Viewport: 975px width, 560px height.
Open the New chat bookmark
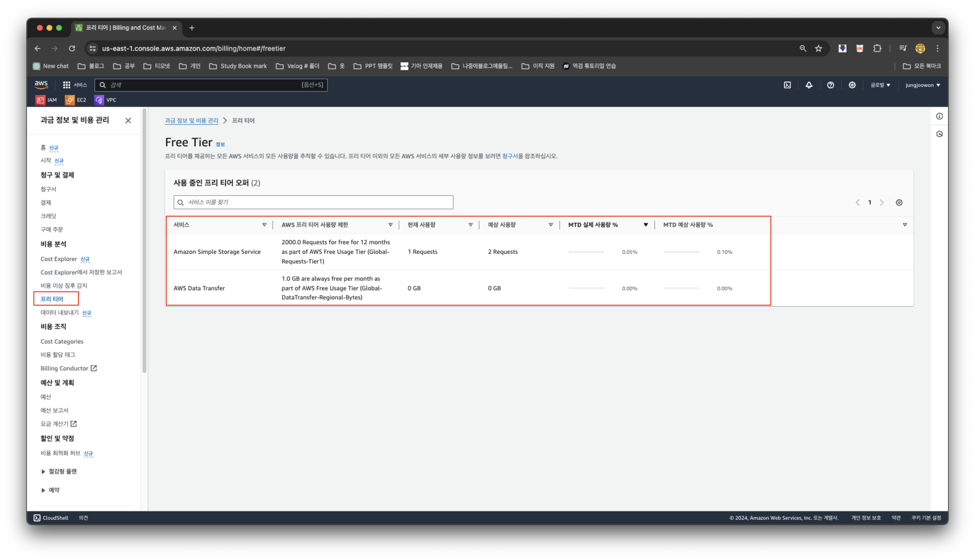coord(51,66)
